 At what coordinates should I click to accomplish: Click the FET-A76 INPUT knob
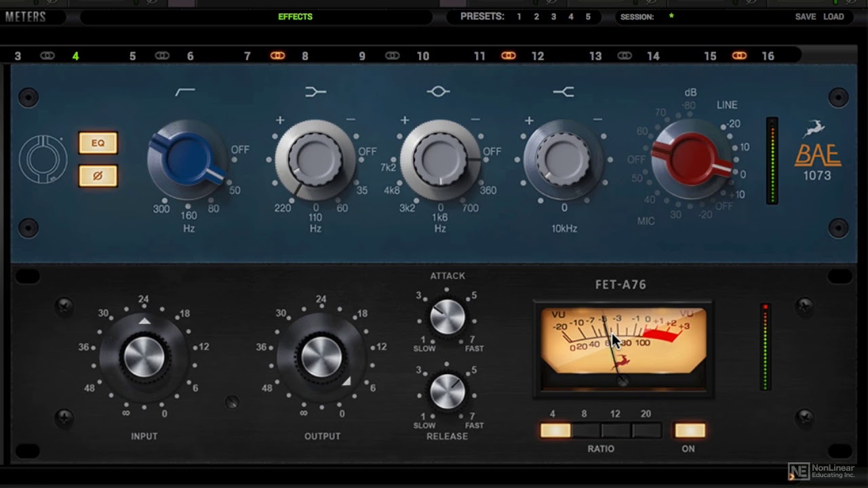[144, 357]
